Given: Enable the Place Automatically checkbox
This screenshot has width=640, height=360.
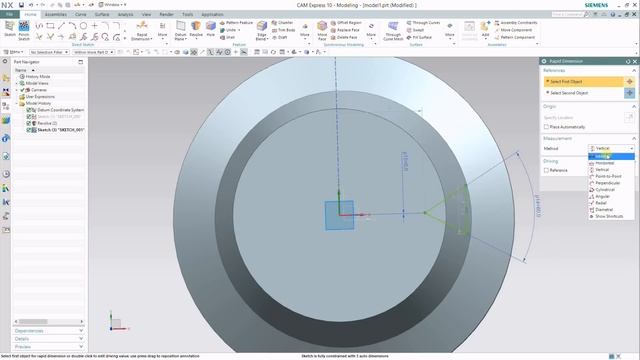Looking at the screenshot, I should coord(546,127).
